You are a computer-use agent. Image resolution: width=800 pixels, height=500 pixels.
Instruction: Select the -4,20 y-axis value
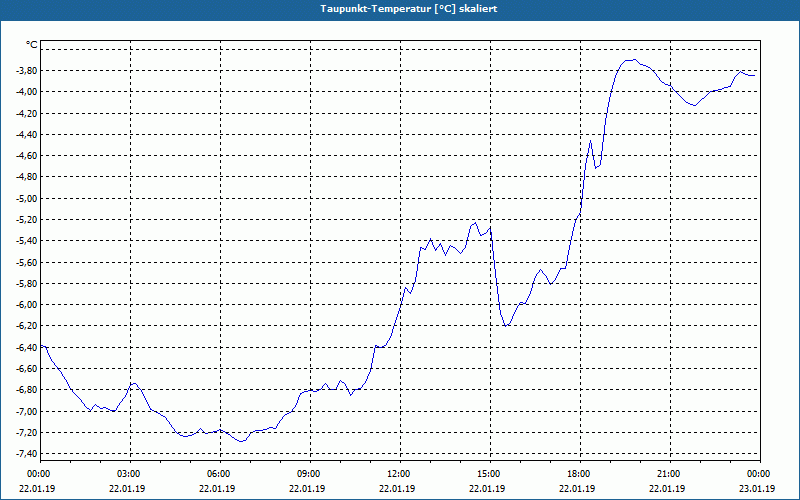point(27,113)
